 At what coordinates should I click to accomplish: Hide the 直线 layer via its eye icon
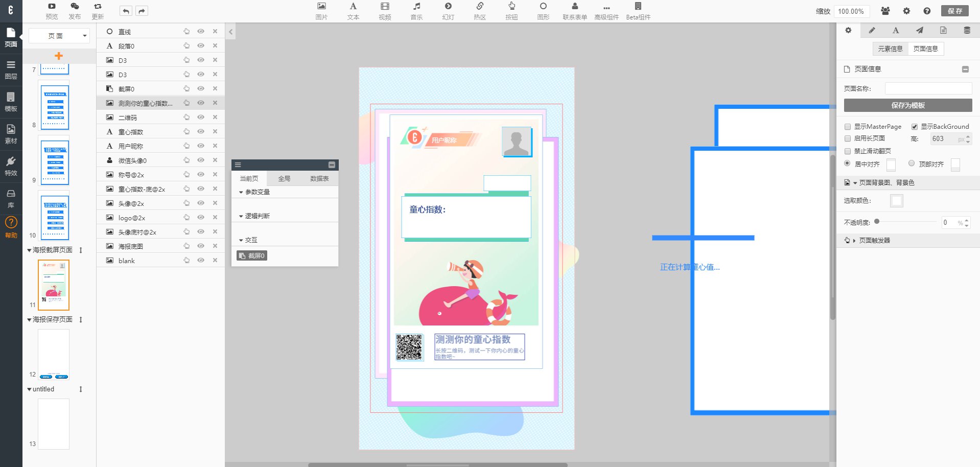[x=201, y=31]
